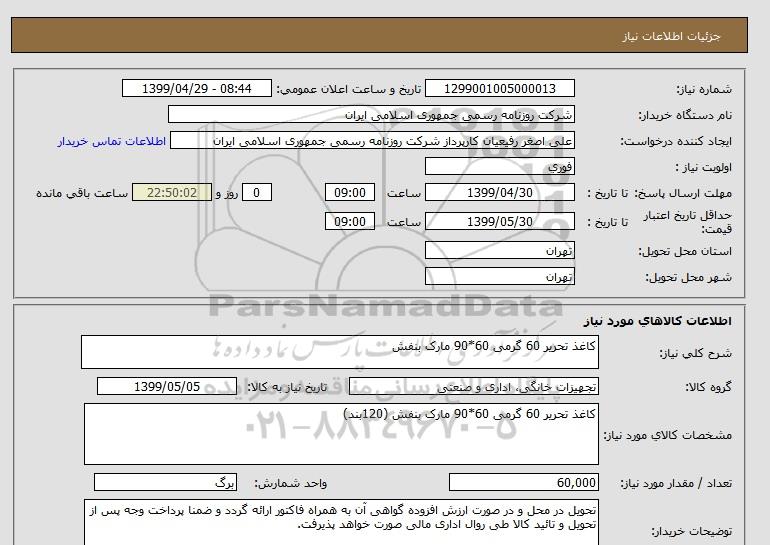Click the label توضیحات خریدار
This screenshot has width=770, height=545.
(x=691, y=531)
